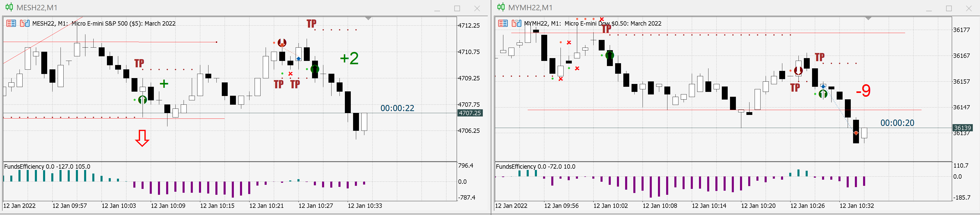Select the green plus sign in MESH22 chart

[164, 84]
